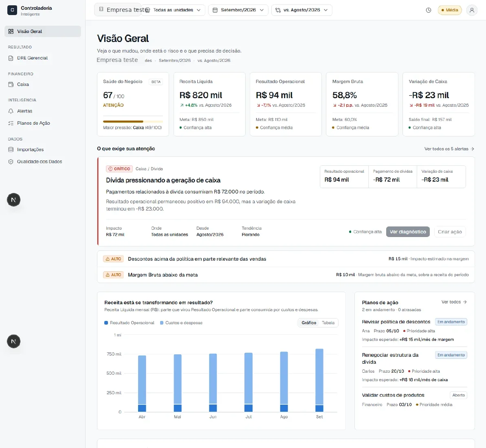Open the Empresa teste company selector
The height and width of the screenshot is (448, 486).
pos(118,10)
